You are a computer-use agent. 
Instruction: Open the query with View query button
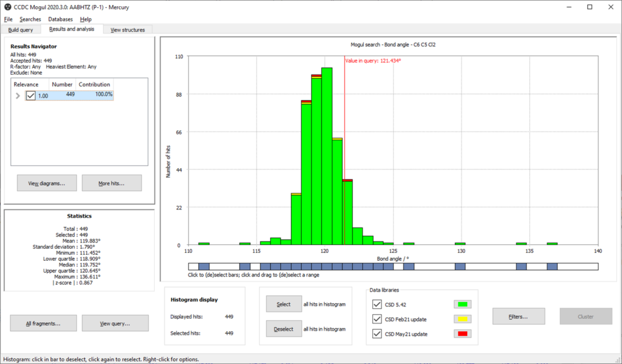pos(115,323)
